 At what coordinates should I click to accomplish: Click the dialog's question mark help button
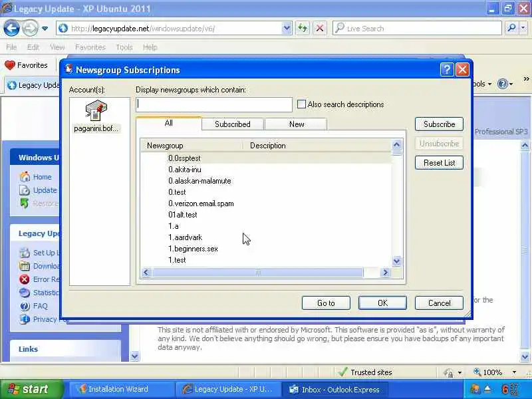point(447,70)
